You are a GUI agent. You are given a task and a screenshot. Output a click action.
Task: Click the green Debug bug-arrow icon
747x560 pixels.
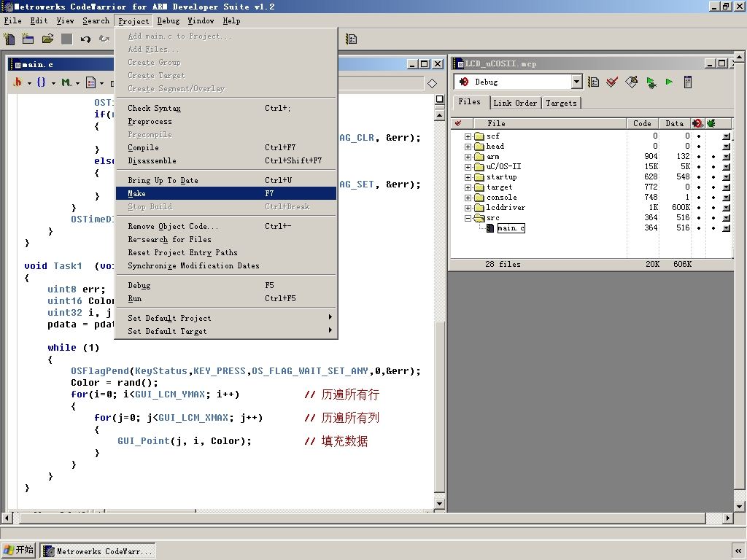pyautogui.click(x=651, y=82)
